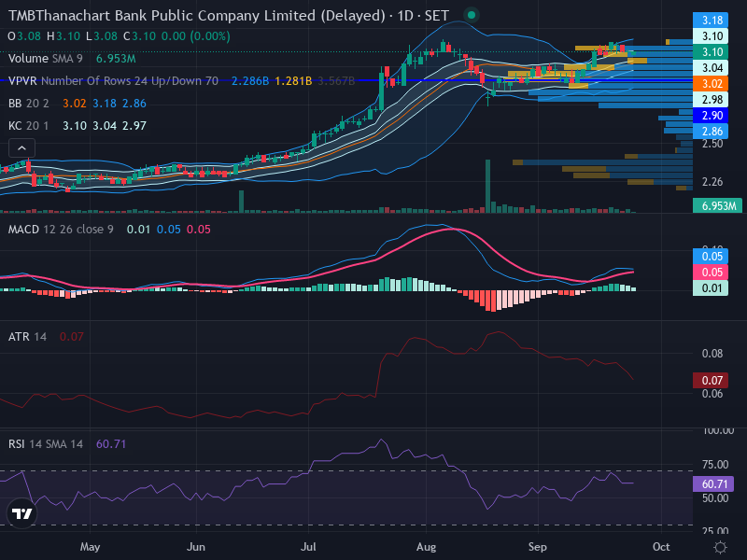Click the 0.00 (0.00%) price change text
The height and width of the screenshot is (560, 747).
[196, 36]
